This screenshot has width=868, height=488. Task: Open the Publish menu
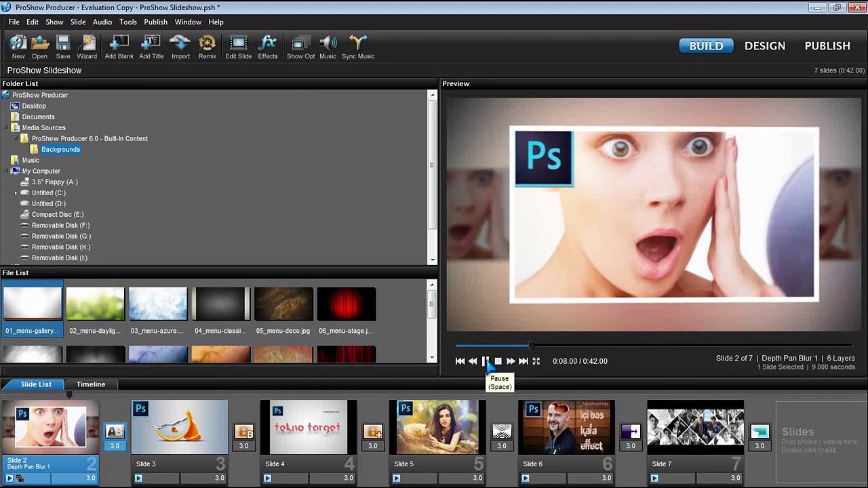pos(155,22)
